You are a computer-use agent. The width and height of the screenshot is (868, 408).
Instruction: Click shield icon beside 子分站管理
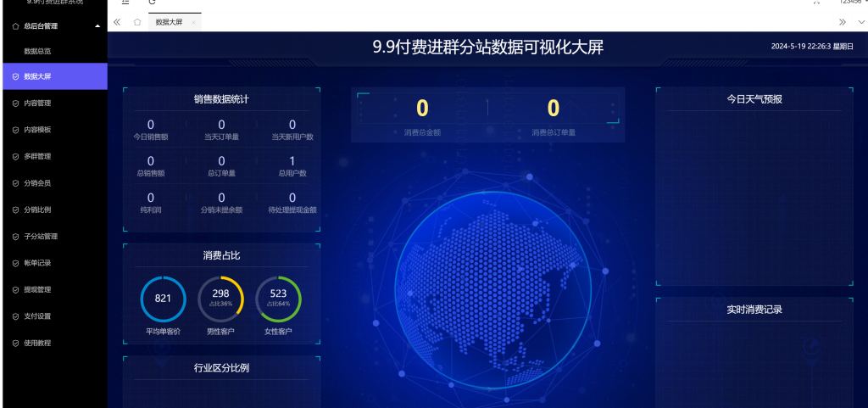15,237
